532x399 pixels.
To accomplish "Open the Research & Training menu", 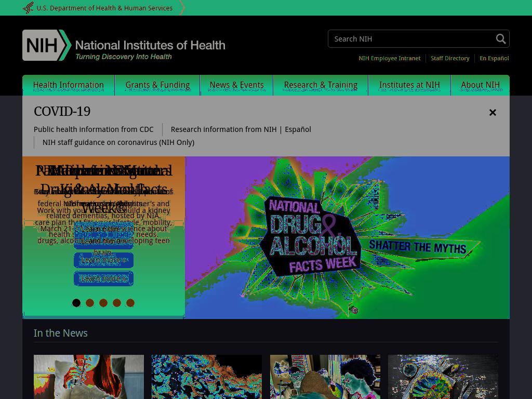I will (x=321, y=85).
